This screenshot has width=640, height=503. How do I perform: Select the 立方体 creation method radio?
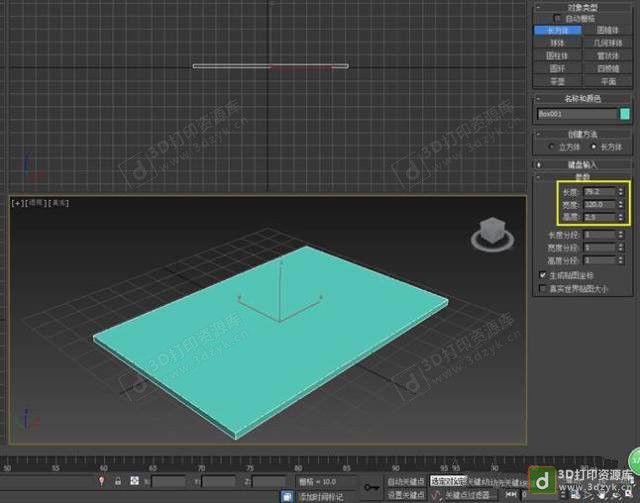pos(549,146)
